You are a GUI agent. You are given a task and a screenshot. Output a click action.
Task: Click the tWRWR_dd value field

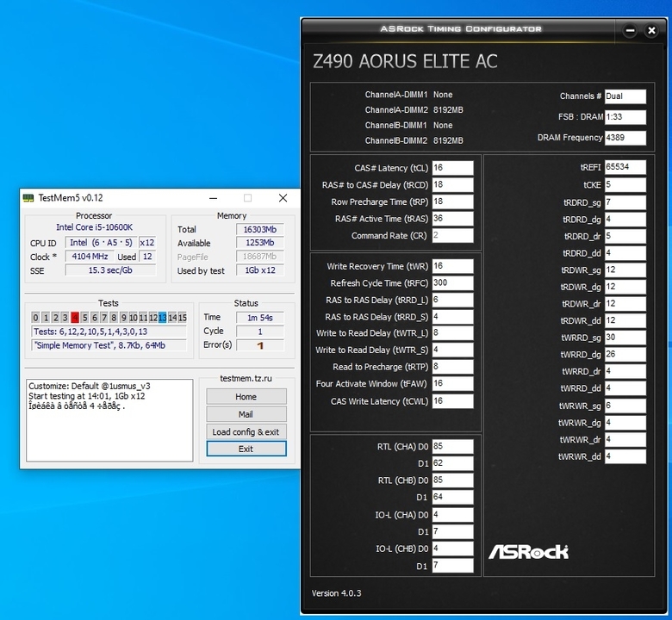[x=625, y=456]
